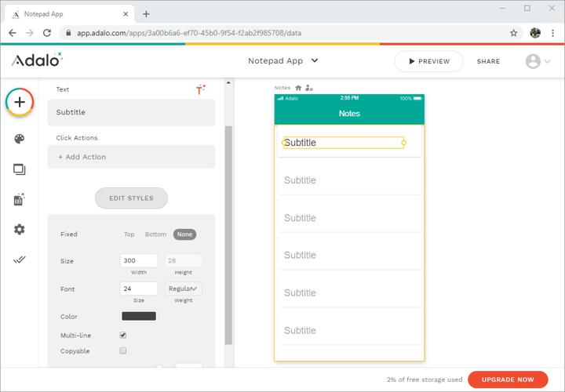Open Chrome profile avatar
The height and width of the screenshot is (392, 565).
click(x=535, y=33)
